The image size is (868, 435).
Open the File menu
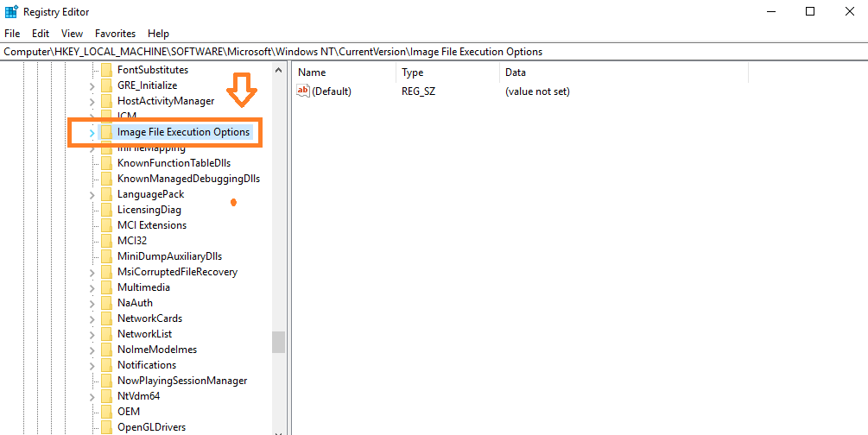tap(12, 34)
